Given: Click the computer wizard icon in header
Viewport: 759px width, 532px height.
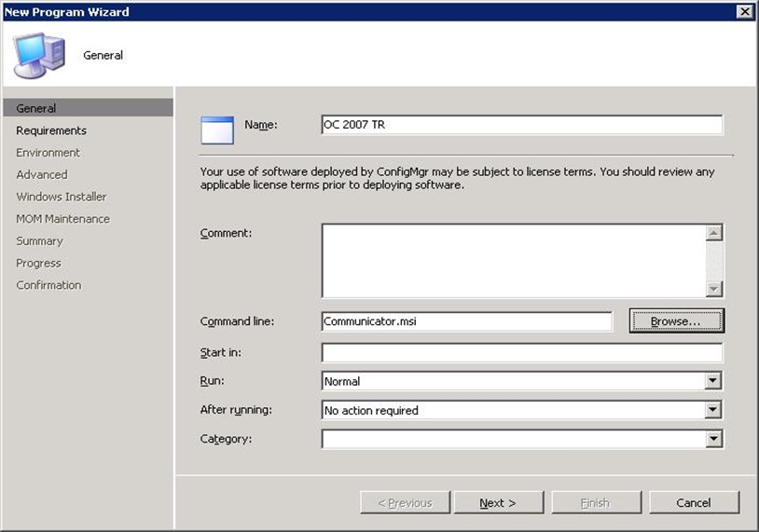Looking at the screenshot, I should (39, 55).
